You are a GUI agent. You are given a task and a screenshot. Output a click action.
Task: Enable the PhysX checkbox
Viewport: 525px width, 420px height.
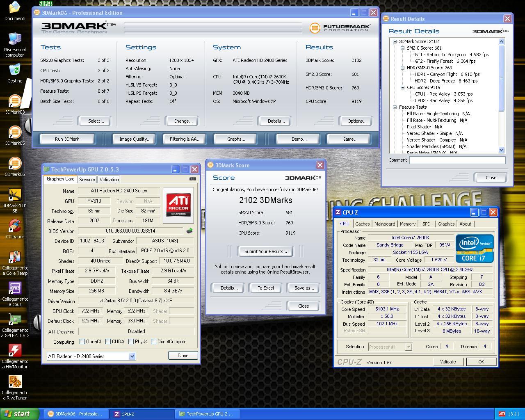click(x=131, y=342)
